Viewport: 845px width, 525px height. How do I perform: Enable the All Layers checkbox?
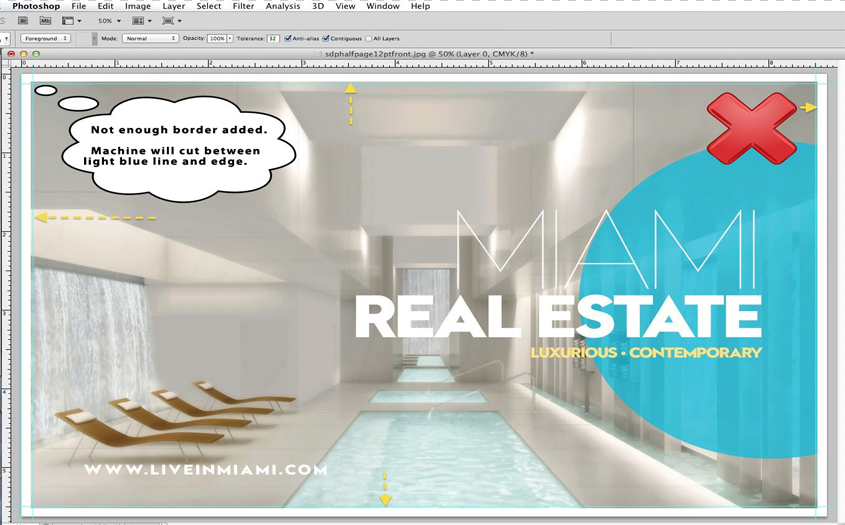pos(369,38)
